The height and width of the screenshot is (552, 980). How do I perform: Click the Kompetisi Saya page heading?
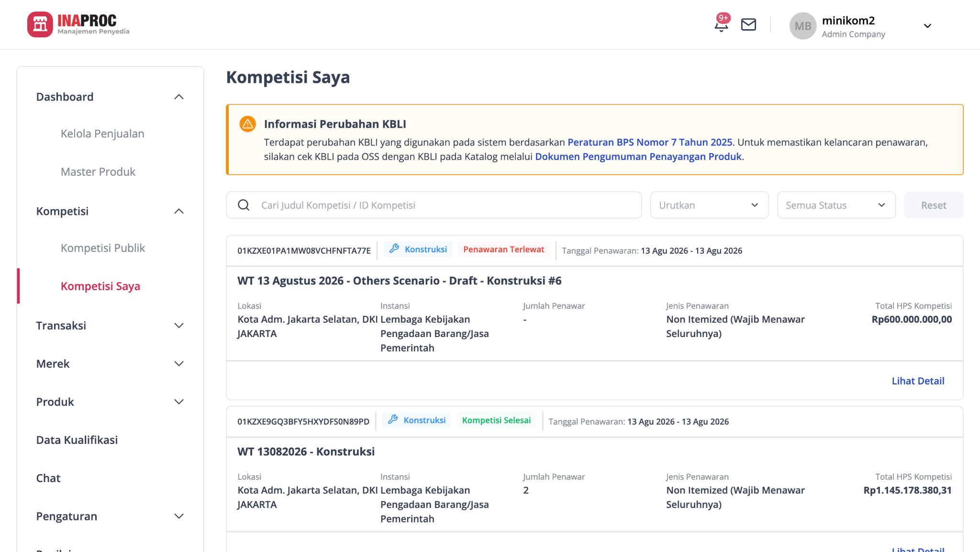pyautogui.click(x=288, y=77)
